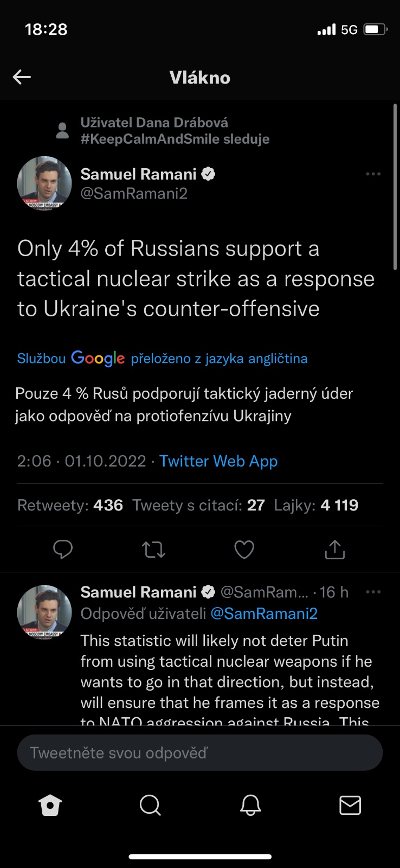View Retweety count list
The image size is (400, 868).
point(70,505)
